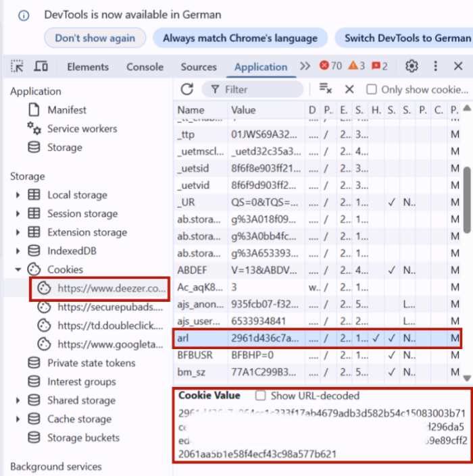The image size is (473, 476).
Task: Select the Ac_aqK8 cookie row
Action: [317, 287]
